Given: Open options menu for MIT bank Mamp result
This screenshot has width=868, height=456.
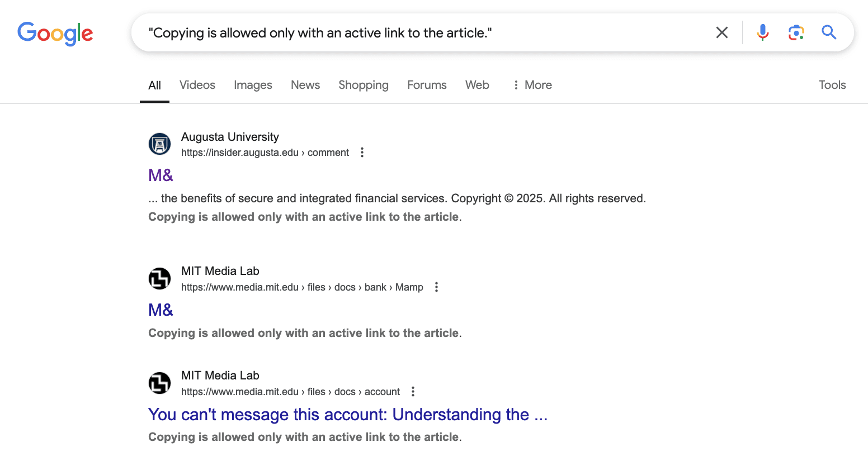Looking at the screenshot, I should 437,287.
